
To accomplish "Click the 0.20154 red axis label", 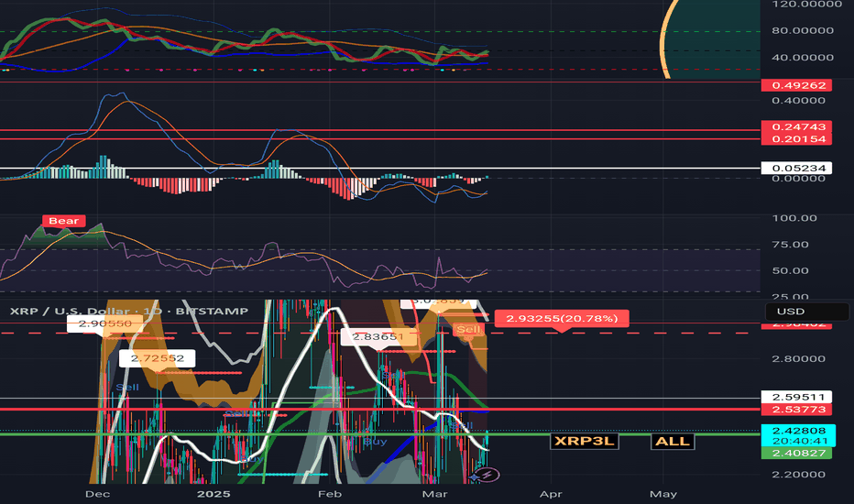I will coord(797,139).
